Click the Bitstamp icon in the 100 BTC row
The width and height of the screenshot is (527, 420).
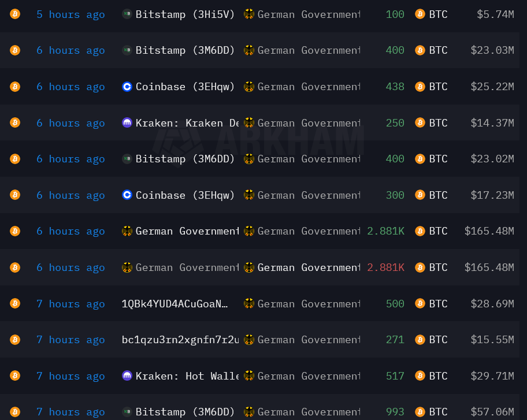(x=127, y=14)
